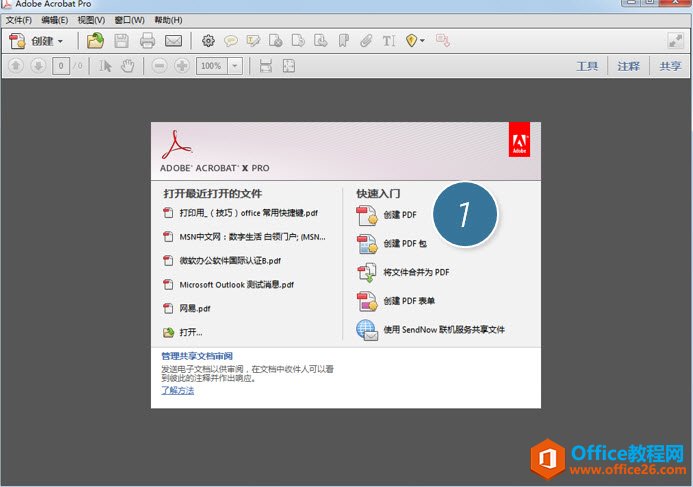Click the pink pages toolbar icon

click(442, 40)
